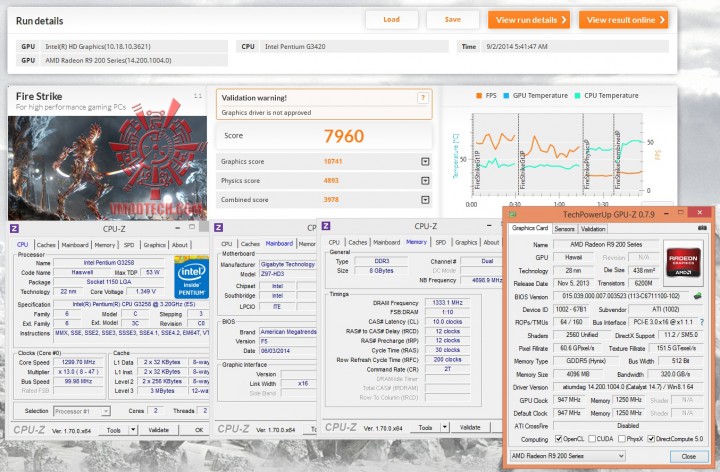720x472 pixels.
Task: Click the Manufacturer field Gigabyte Technology
Action: [x=288, y=264]
